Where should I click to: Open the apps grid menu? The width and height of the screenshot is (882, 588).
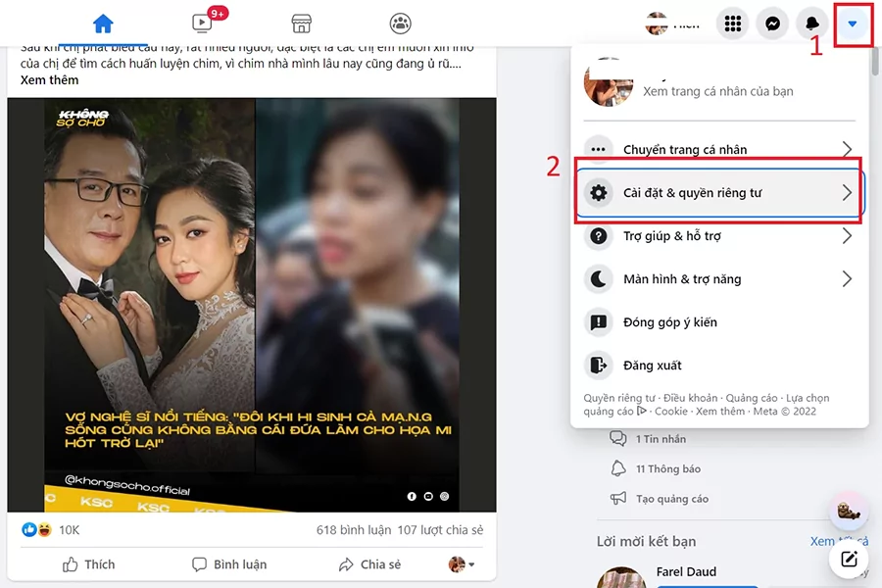732,24
